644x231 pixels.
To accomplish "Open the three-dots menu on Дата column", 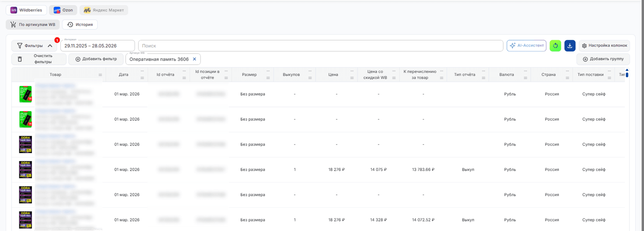I will 142,71.
